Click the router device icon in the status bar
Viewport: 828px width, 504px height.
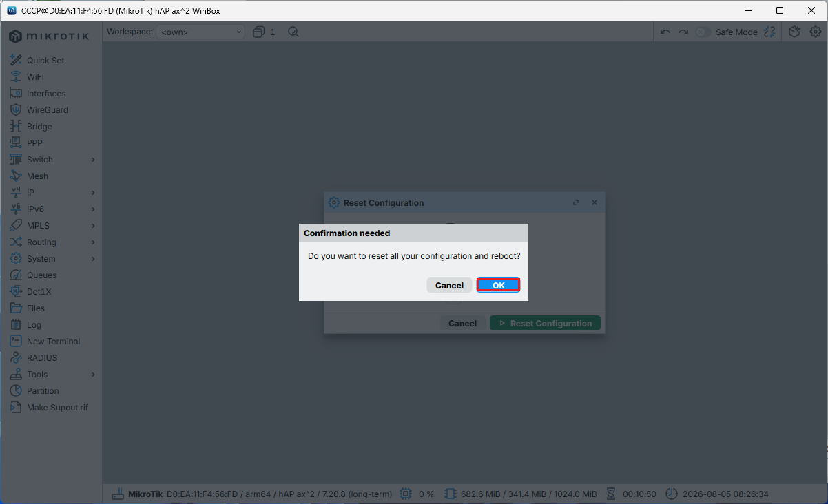pos(117,494)
